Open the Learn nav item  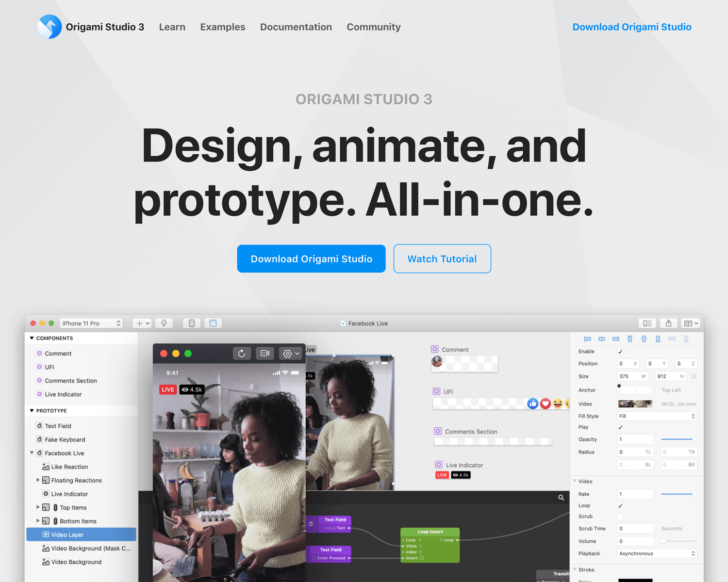tap(172, 27)
